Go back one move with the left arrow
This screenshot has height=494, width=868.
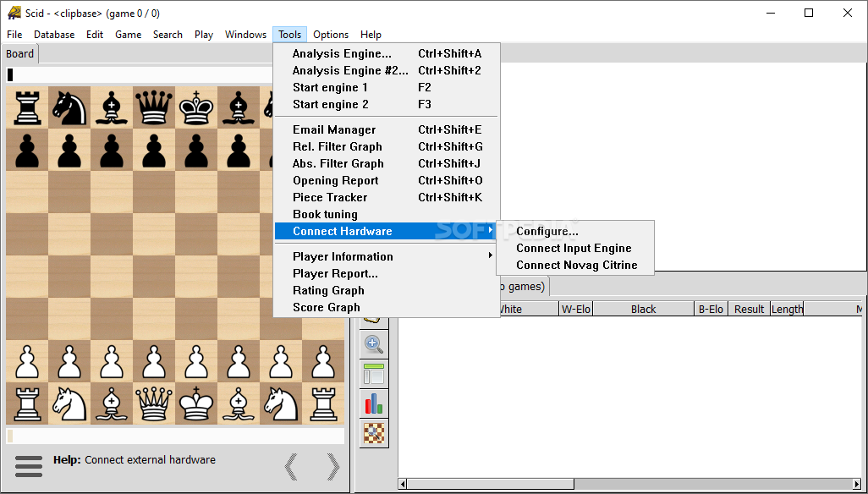point(291,466)
